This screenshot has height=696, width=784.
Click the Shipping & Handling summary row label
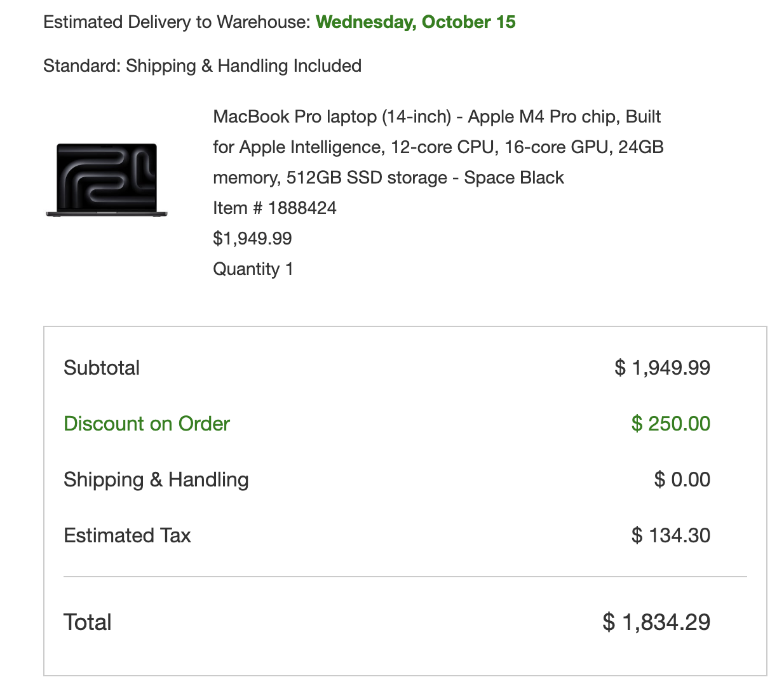coord(156,479)
